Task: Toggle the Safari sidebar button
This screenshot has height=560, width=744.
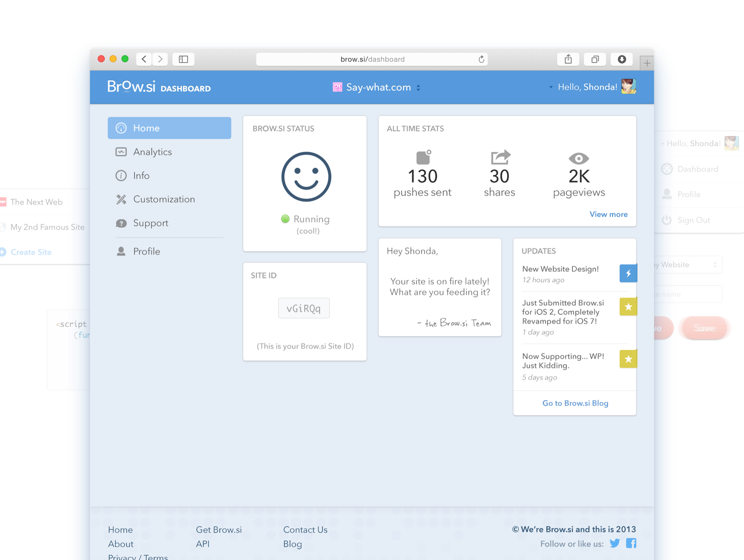Action: [184, 59]
